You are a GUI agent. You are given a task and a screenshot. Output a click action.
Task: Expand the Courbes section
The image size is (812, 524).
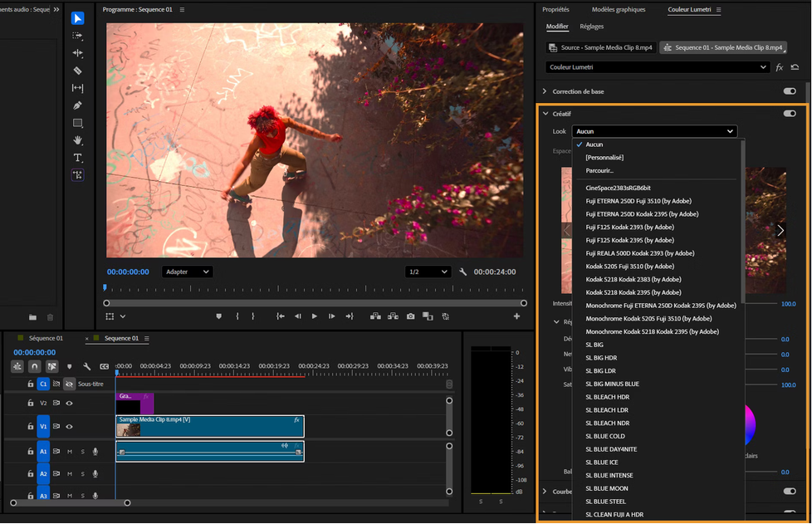545,492
